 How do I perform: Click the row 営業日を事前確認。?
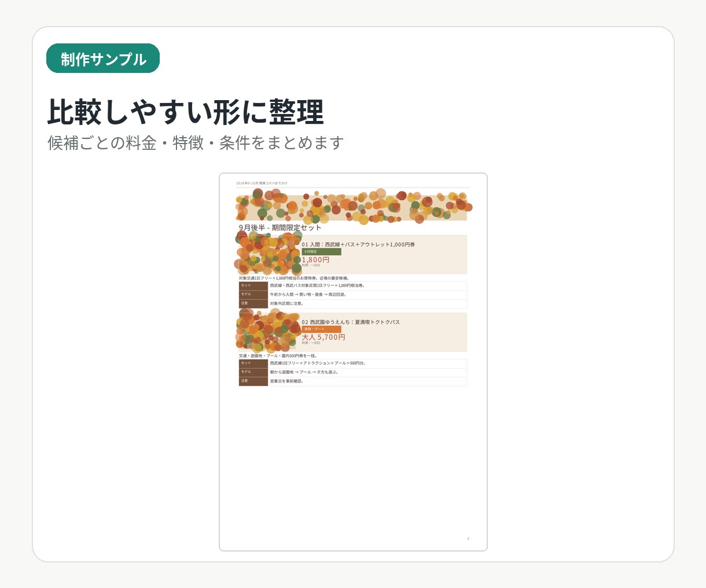(x=352, y=381)
